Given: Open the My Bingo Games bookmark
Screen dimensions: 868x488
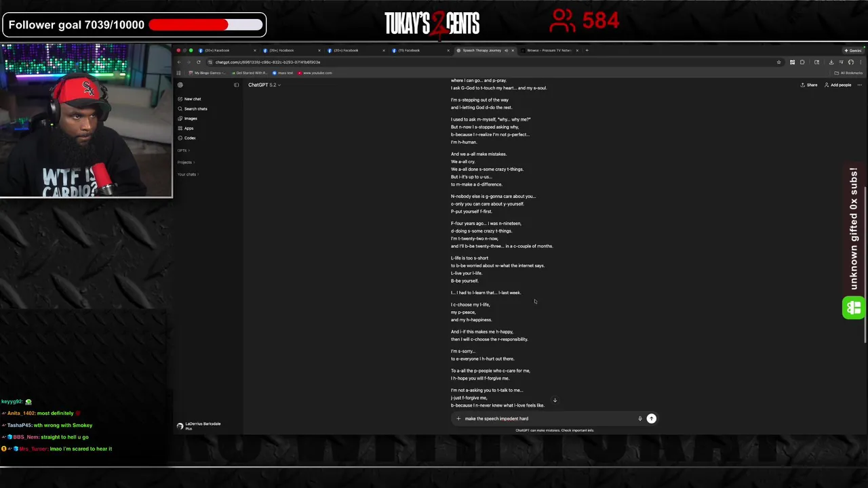Looking at the screenshot, I should 206,73.
